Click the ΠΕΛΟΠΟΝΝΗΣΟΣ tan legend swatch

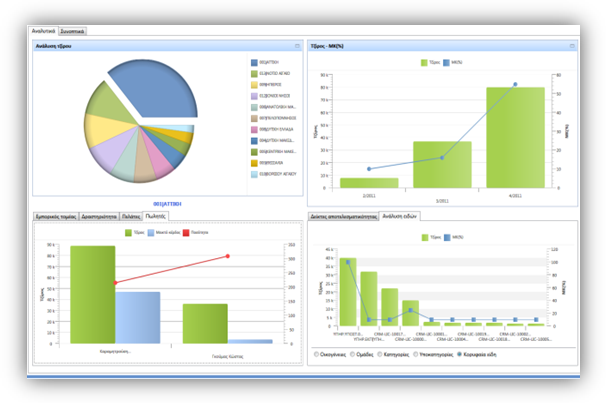[254, 118]
